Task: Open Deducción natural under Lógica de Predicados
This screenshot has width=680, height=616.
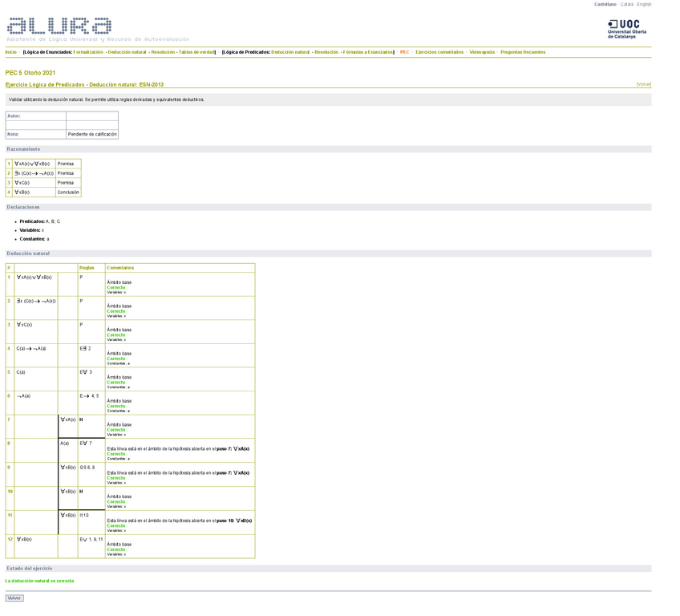Action: [x=290, y=52]
